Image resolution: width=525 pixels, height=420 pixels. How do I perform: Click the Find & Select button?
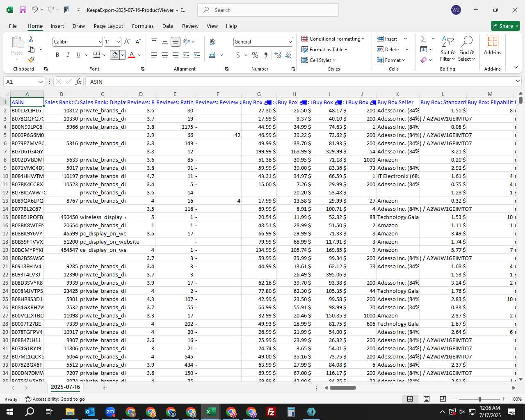(x=467, y=48)
